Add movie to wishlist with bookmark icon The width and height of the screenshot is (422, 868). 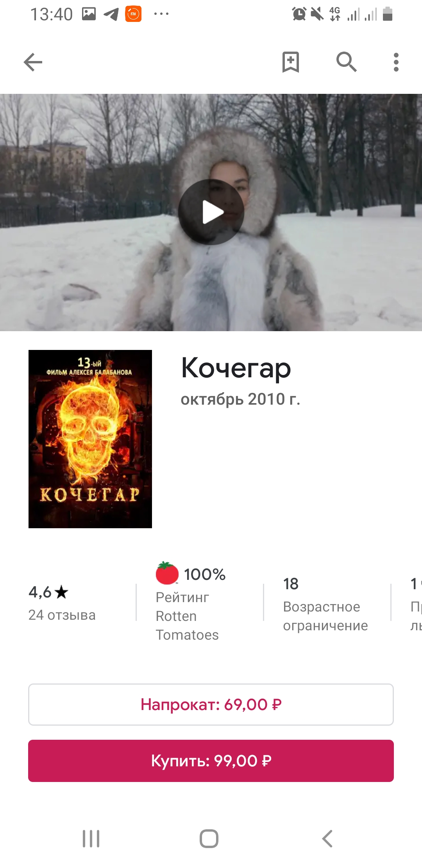coord(291,62)
